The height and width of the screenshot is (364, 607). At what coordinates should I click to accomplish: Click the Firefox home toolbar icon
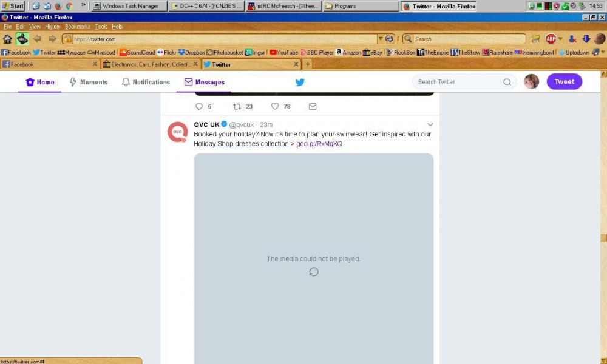7,39
